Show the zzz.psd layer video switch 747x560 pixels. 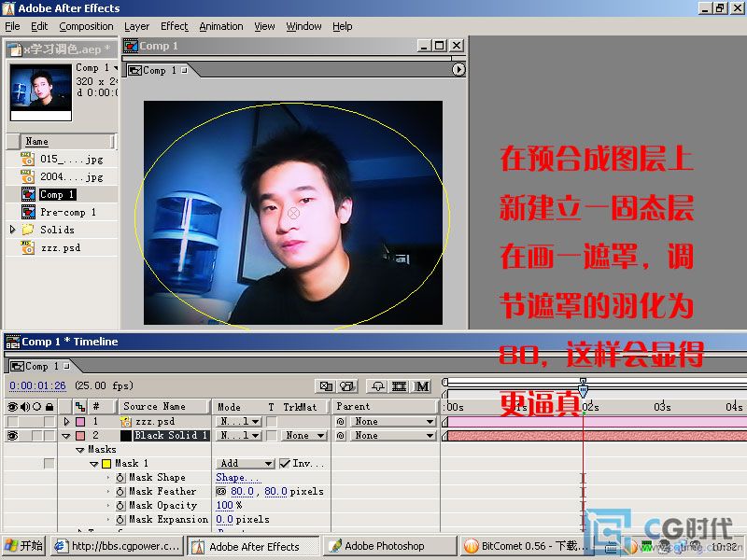[12, 422]
